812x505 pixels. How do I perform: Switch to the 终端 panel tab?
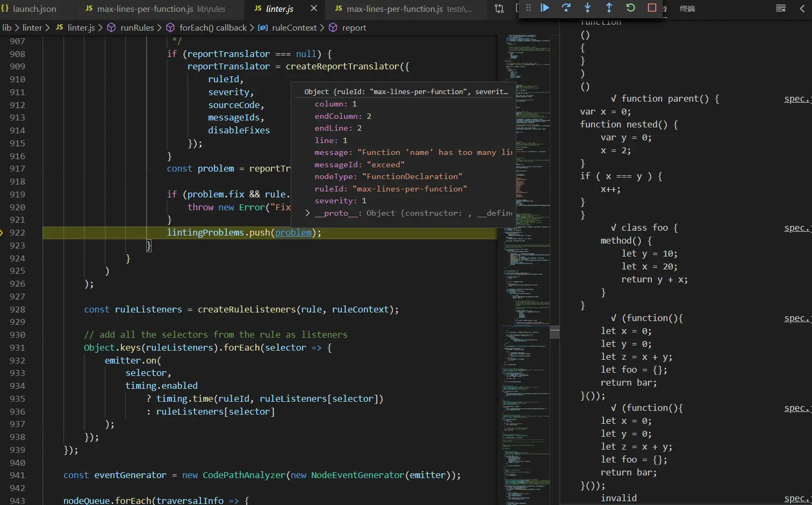[x=687, y=9]
